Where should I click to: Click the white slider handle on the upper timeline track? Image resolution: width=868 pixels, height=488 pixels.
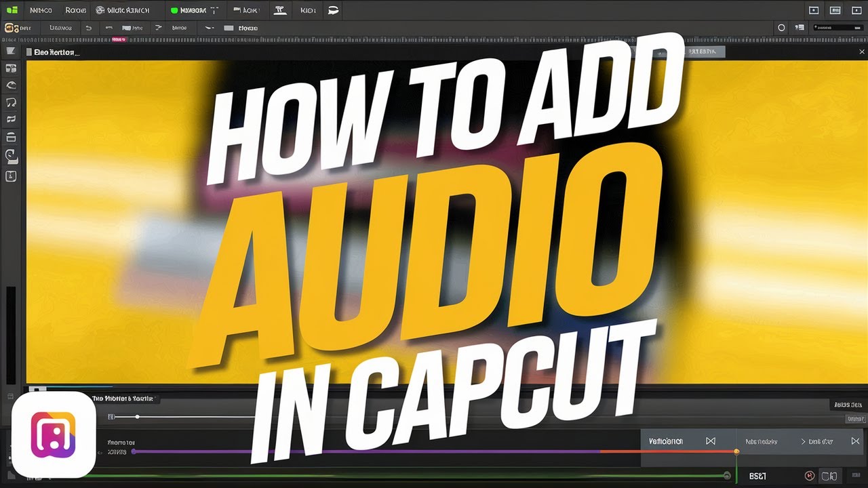[x=137, y=417]
